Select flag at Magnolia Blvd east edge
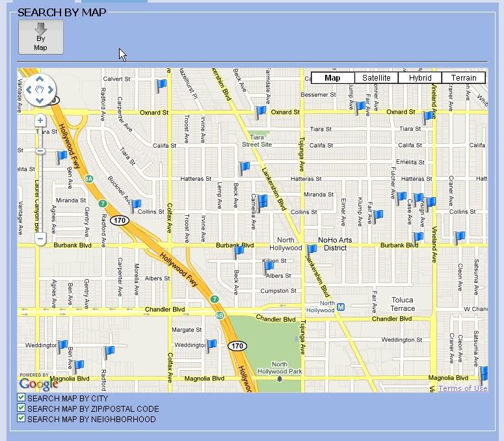Viewport: 504px width, 441px height. pyautogui.click(x=483, y=374)
